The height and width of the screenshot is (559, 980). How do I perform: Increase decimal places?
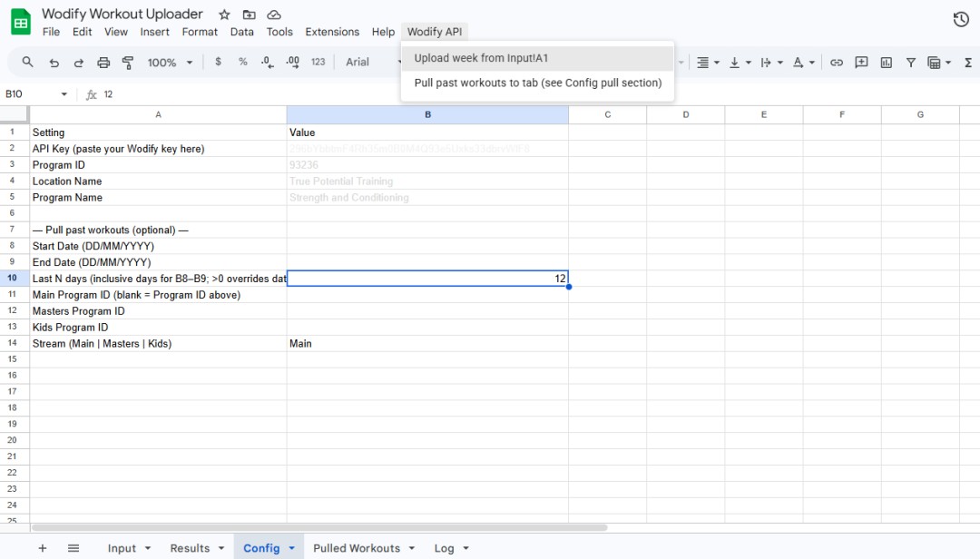[292, 62]
